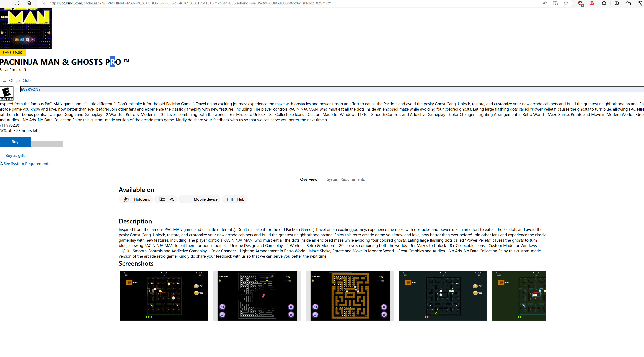This screenshot has width=644, height=357.
Task: Click the address bar URL field
Action: click(x=190, y=3)
